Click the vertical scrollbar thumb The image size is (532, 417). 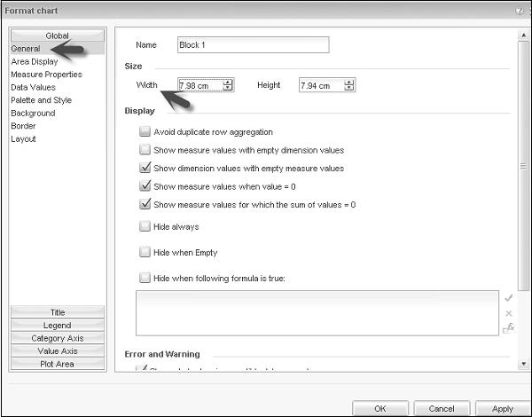tap(523, 166)
